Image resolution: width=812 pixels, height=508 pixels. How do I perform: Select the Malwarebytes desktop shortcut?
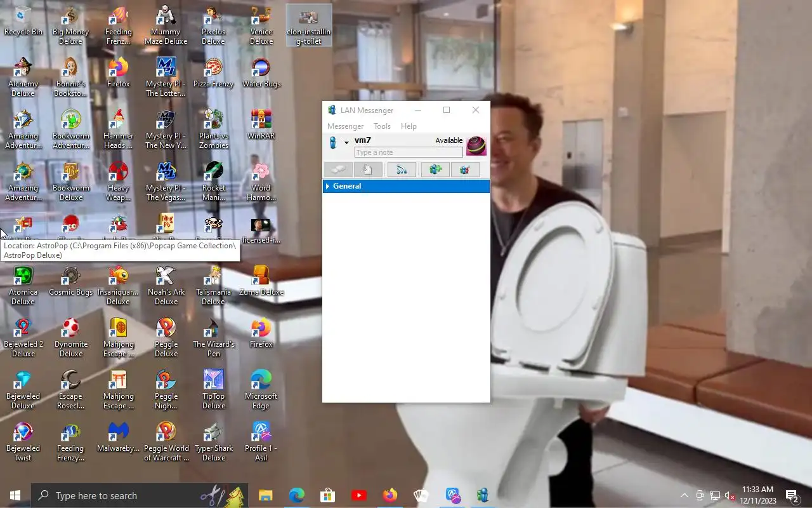click(118, 437)
